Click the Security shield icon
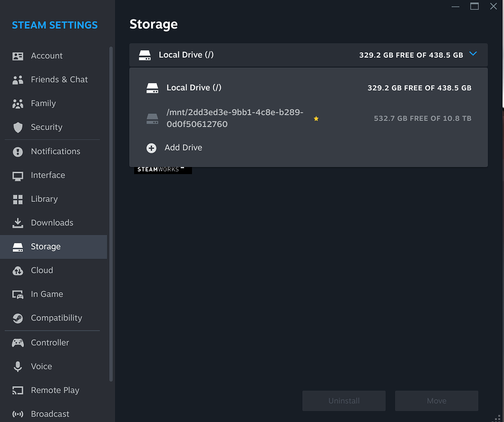 tap(18, 127)
